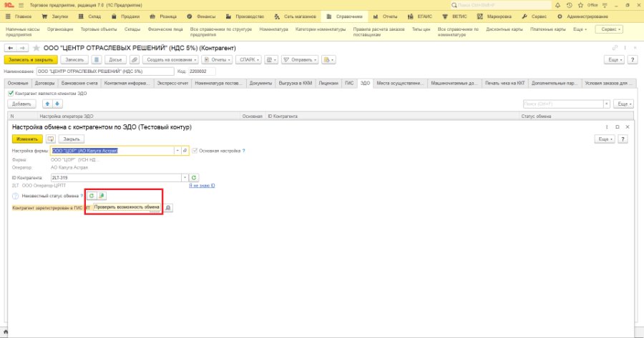Open the Настройка фирмы linked item
Screen dimensions: 644x338
[185, 151]
